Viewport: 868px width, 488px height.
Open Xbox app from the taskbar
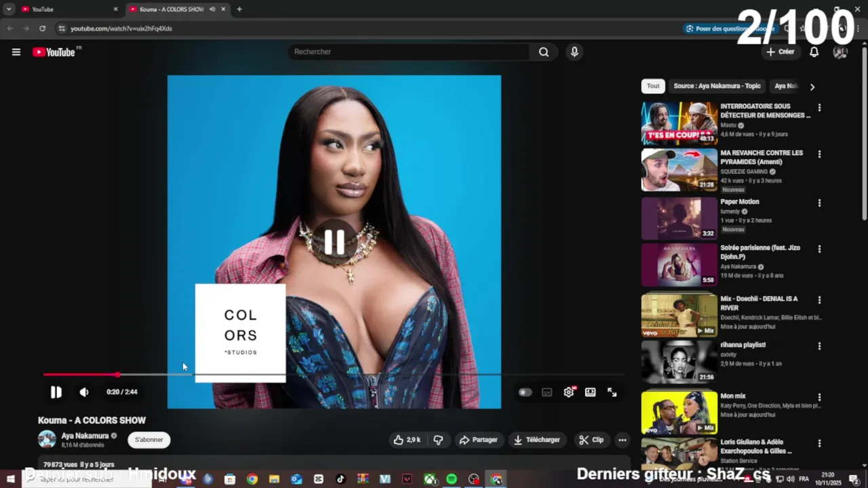point(430,479)
